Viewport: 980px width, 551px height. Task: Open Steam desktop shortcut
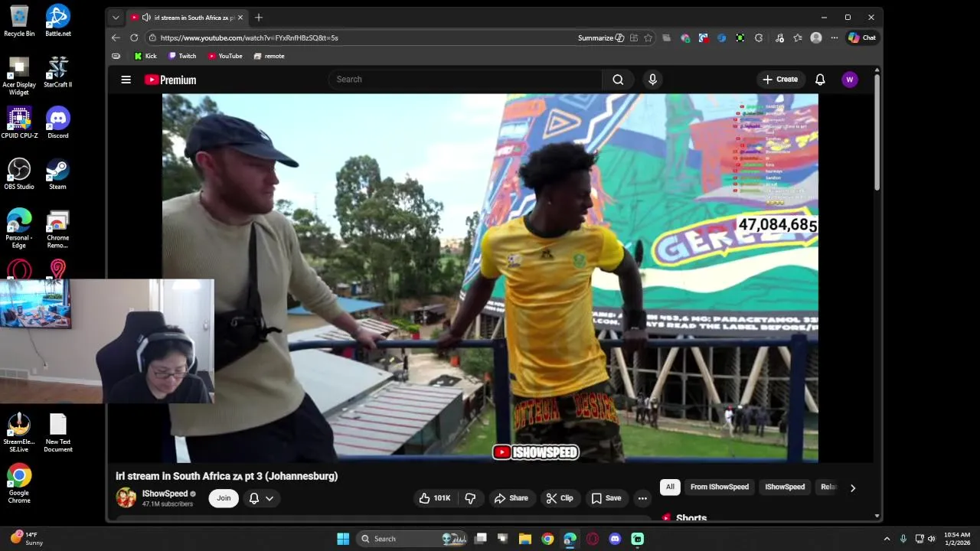58,174
